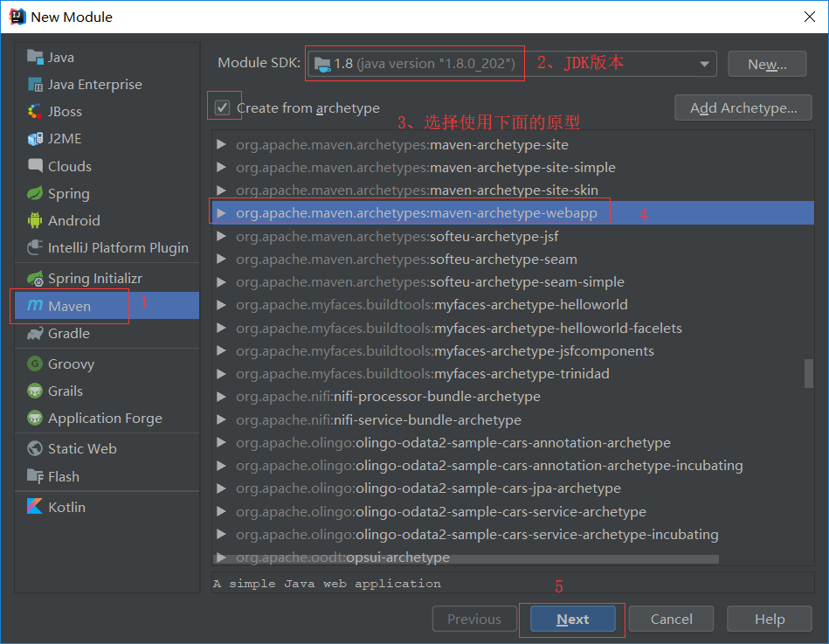Select olingo-odata2-sample-cars-annotation-archetype-incubating row
Viewport: 829px width, 644px height.
[x=512, y=465]
